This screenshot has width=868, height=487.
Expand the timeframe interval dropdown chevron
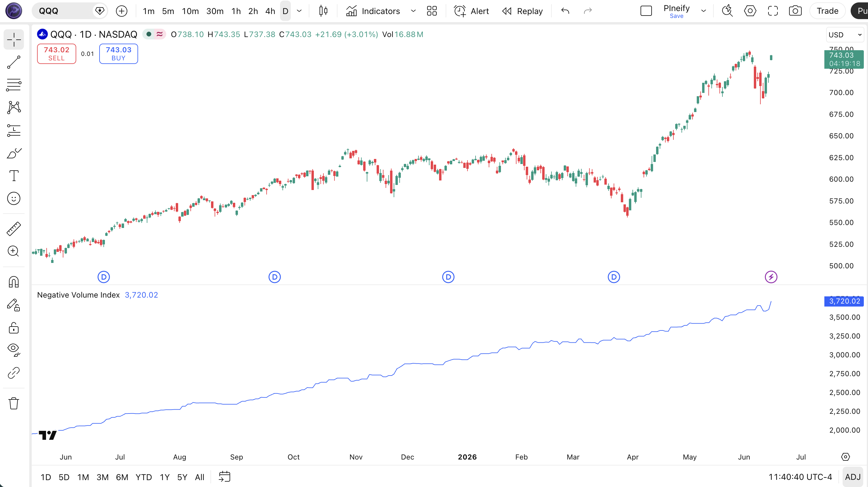click(299, 11)
